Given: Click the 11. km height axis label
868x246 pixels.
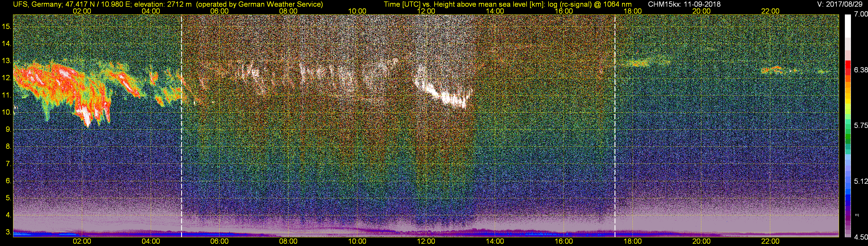Looking at the screenshot, I should pyautogui.click(x=7, y=96).
